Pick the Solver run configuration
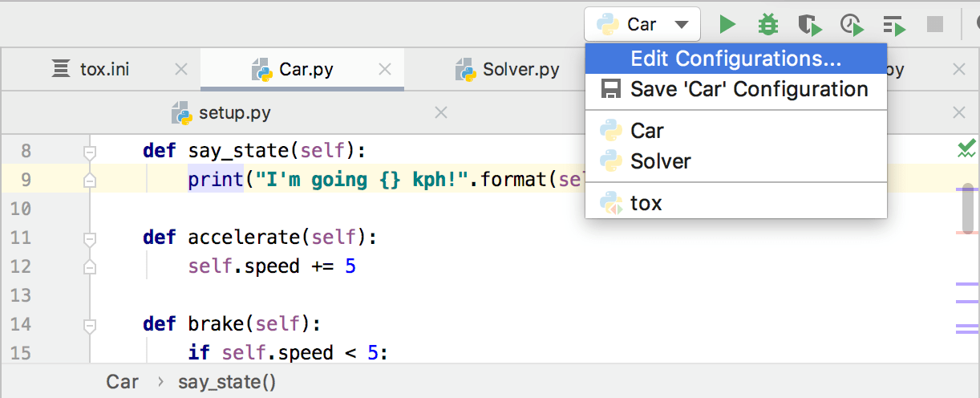 (660, 161)
